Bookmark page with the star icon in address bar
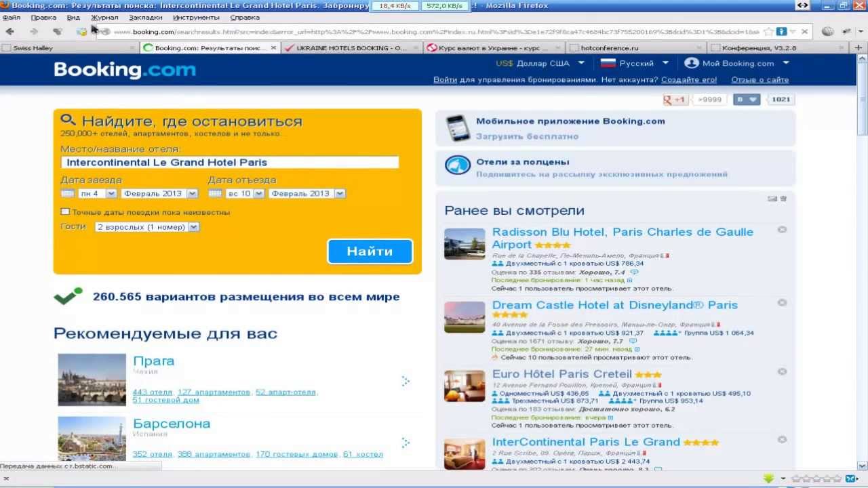 coord(768,31)
